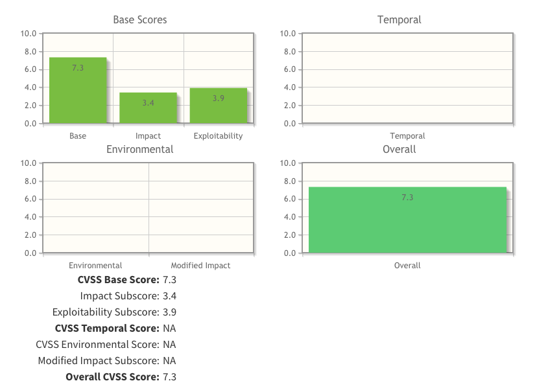Click the Impact axis label
The width and height of the screenshot is (548, 392).
[x=148, y=136]
